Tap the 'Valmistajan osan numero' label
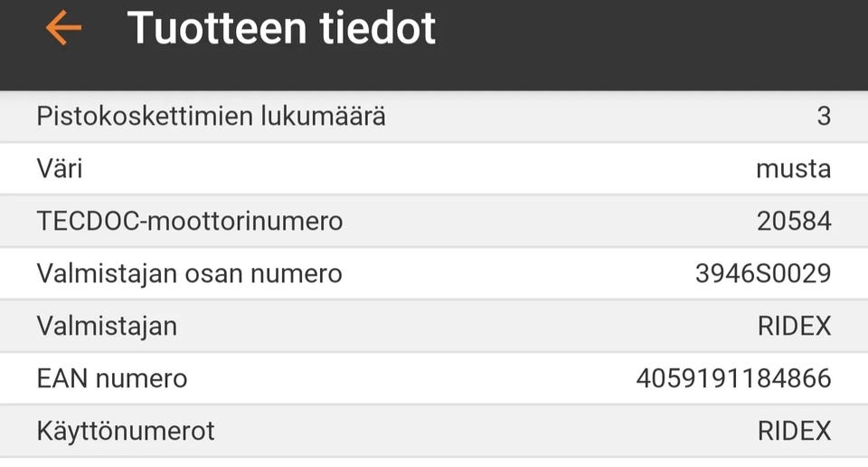 coord(190,273)
